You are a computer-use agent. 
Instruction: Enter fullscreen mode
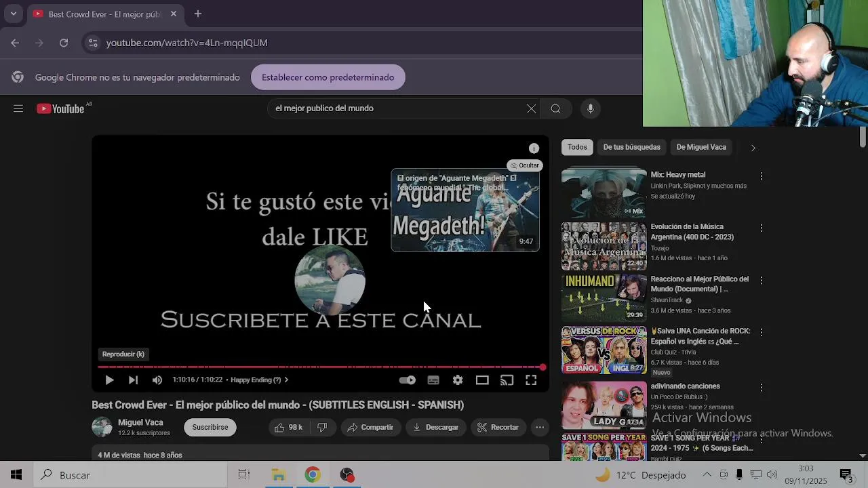531,380
